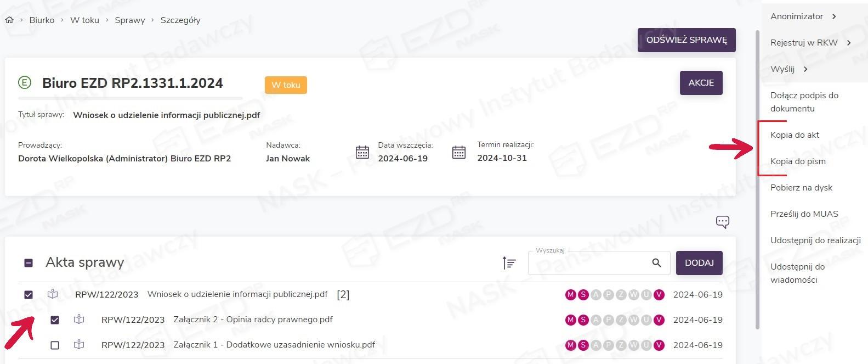Click the V badge on Załącznik 2 row
The width and height of the screenshot is (868, 364).
pyautogui.click(x=659, y=320)
